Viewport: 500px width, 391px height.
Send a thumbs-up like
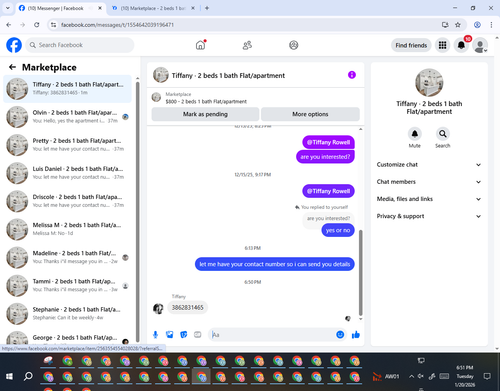point(356,335)
